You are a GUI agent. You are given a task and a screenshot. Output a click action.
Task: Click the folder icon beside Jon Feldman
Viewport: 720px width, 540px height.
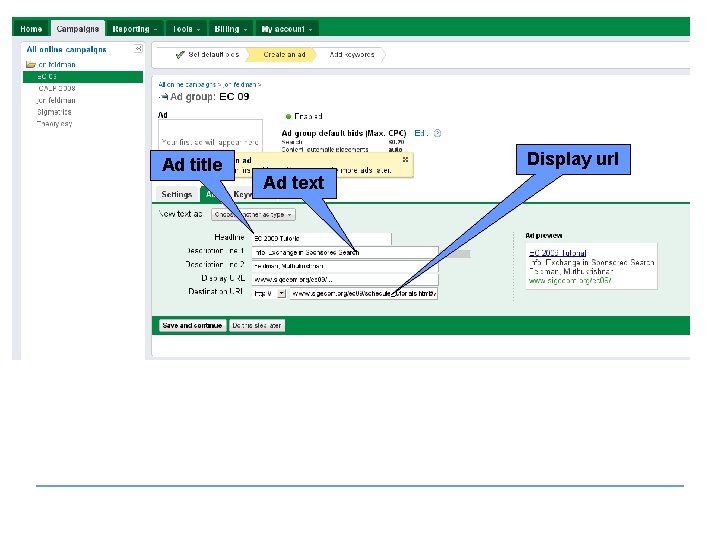[31, 64]
